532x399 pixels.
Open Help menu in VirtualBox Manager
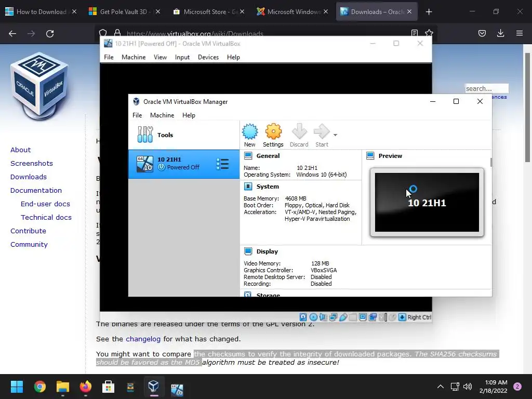tap(189, 115)
